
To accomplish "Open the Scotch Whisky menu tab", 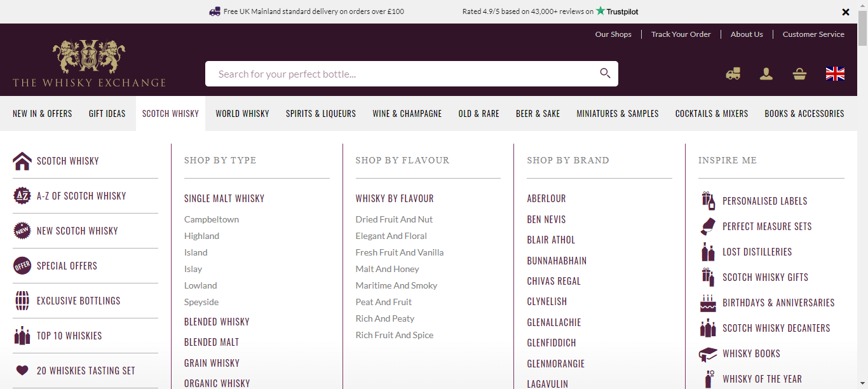I will pos(170,114).
